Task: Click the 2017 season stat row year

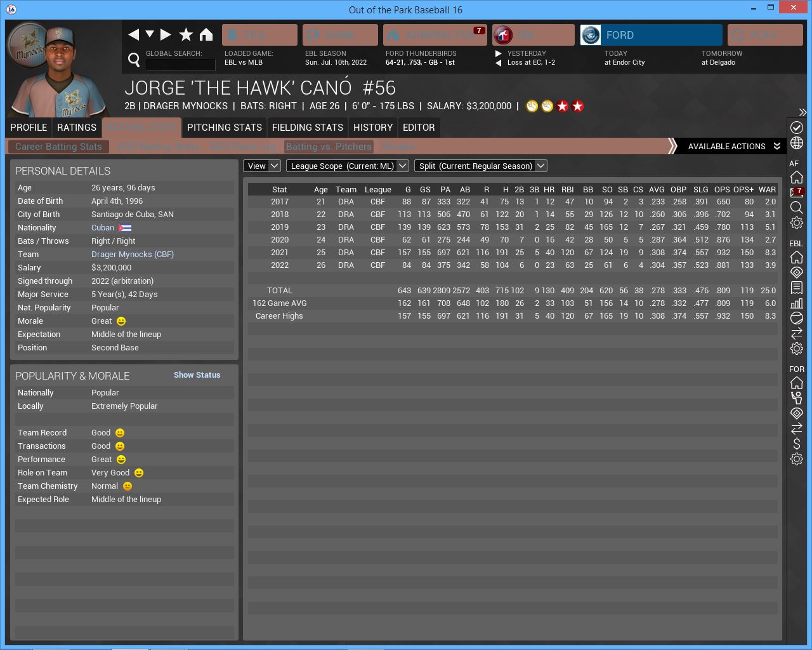Action: click(x=280, y=202)
